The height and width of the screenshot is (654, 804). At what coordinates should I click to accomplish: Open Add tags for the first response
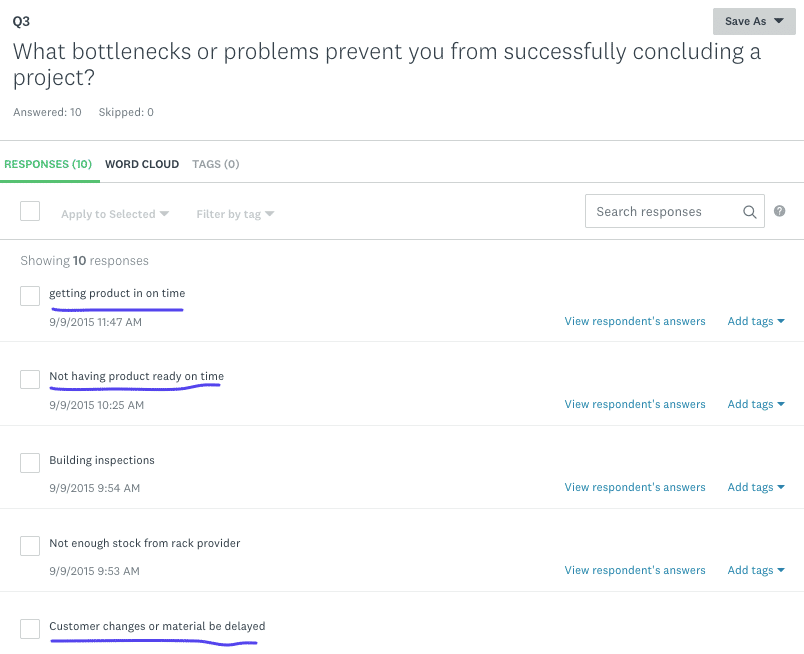[755, 321]
